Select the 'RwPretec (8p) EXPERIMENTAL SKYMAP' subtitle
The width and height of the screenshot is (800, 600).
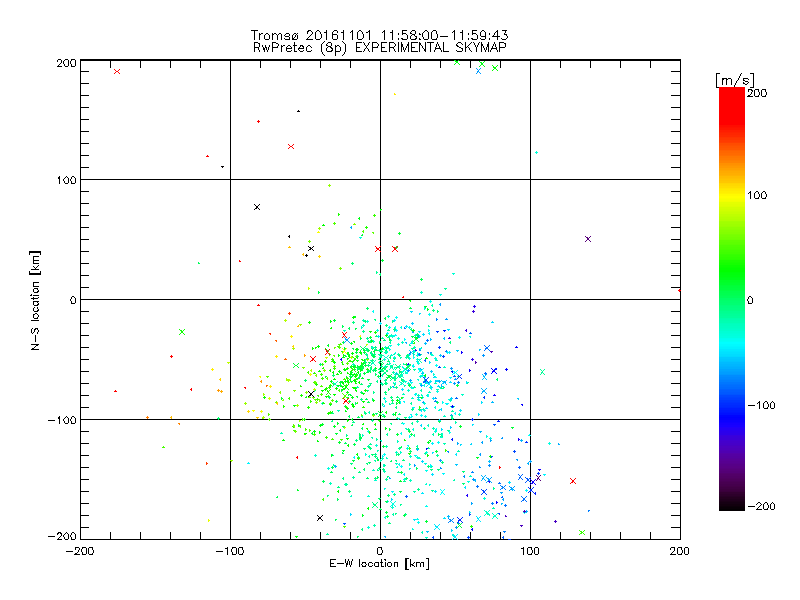pyautogui.click(x=380, y=47)
